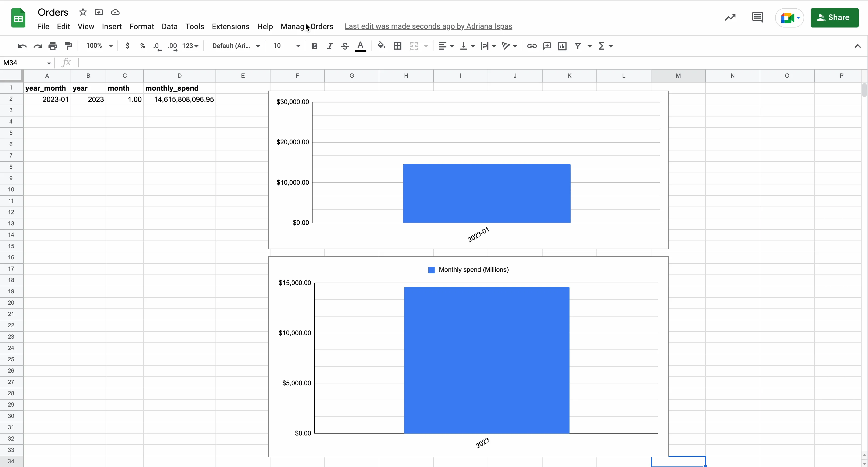Click the insert chart icon

tap(562, 46)
